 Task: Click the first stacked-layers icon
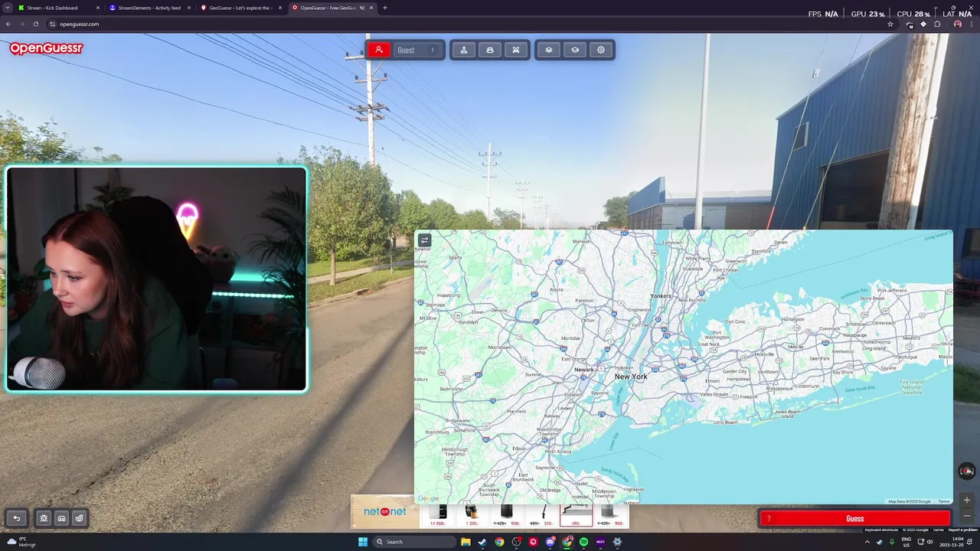point(549,50)
